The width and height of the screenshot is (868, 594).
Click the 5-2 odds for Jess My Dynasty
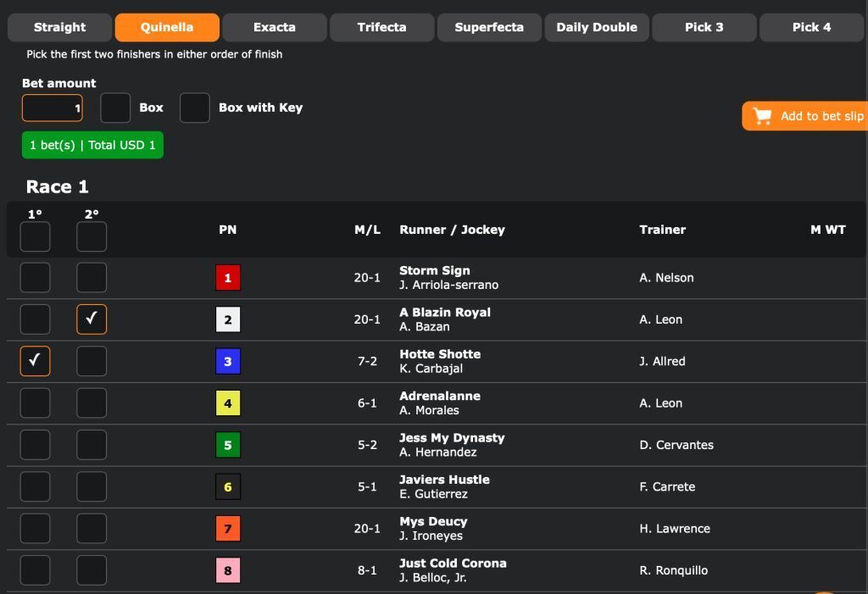[368, 445]
